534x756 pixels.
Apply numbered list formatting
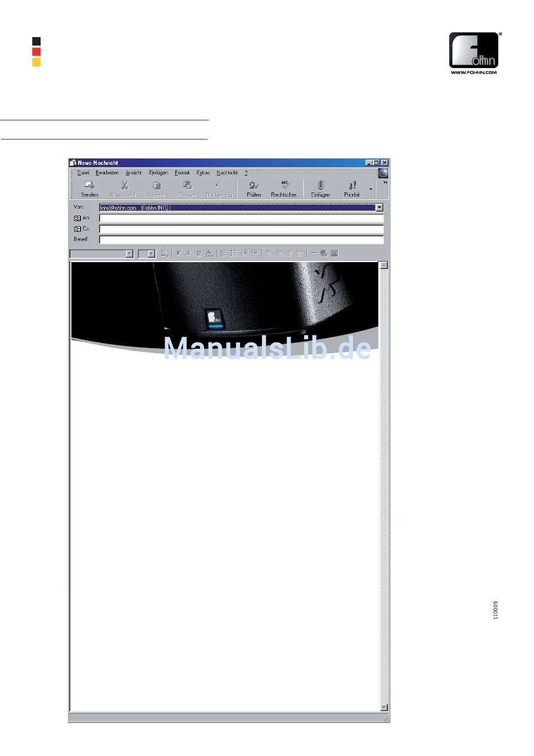click(223, 254)
